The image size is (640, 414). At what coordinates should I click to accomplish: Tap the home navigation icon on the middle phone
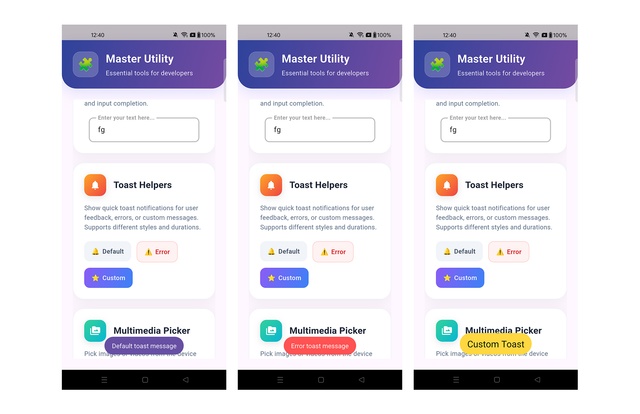(321, 380)
